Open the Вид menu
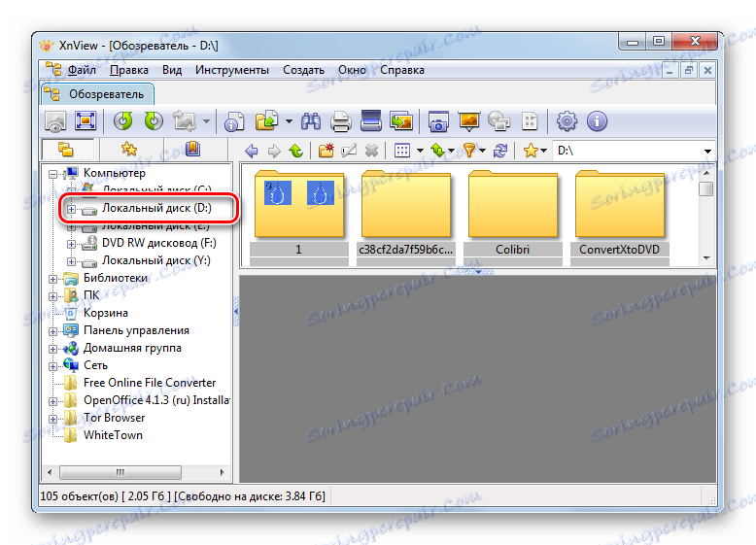Screen dimensions: 756x545 172,70
